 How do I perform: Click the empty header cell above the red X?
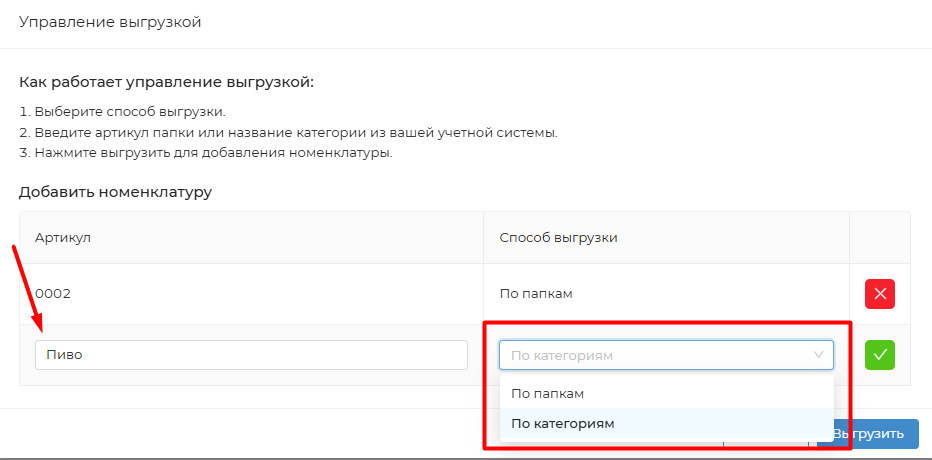click(879, 237)
